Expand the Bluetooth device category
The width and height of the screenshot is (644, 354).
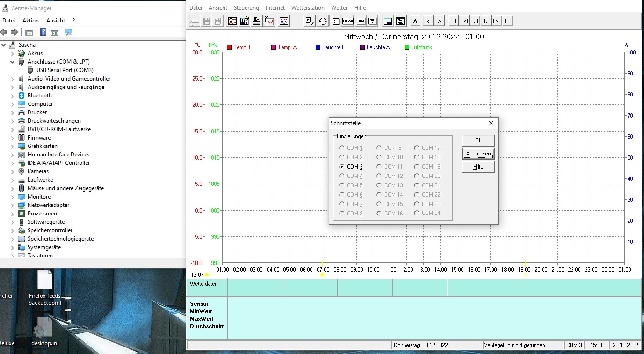click(x=13, y=96)
